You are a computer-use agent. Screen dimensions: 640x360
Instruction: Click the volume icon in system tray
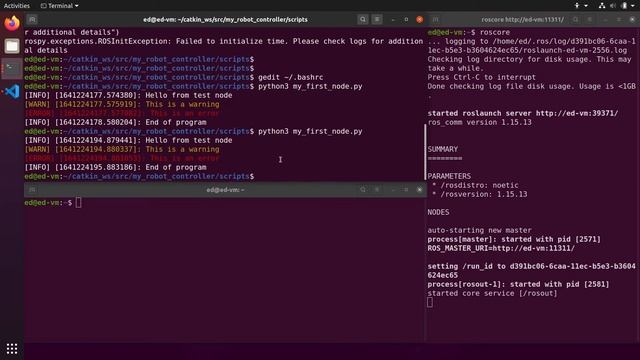[613, 6]
